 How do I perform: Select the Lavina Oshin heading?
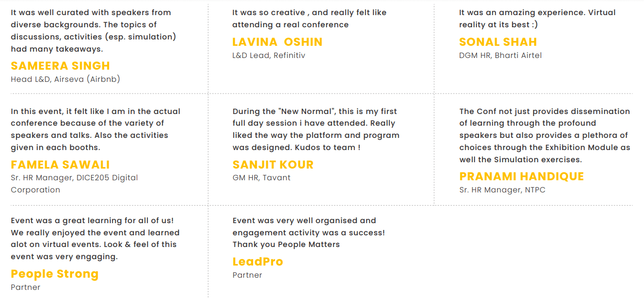[277, 42]
